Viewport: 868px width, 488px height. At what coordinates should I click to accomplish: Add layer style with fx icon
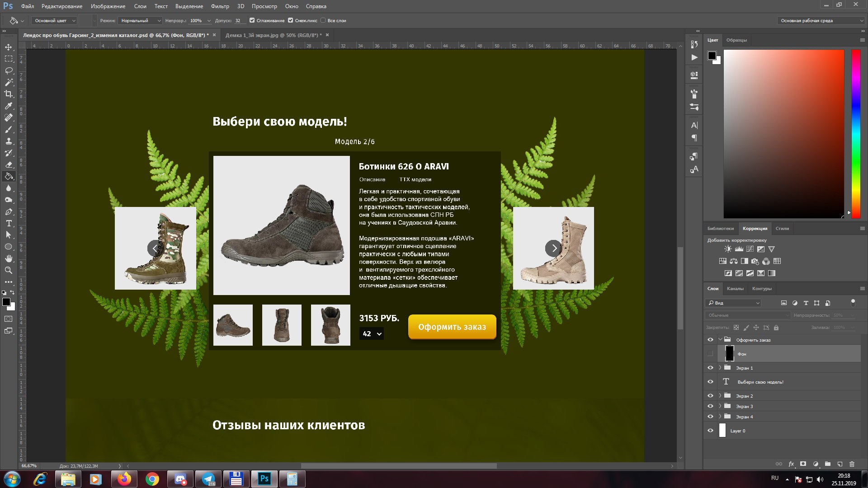click(x=791, y=464)
